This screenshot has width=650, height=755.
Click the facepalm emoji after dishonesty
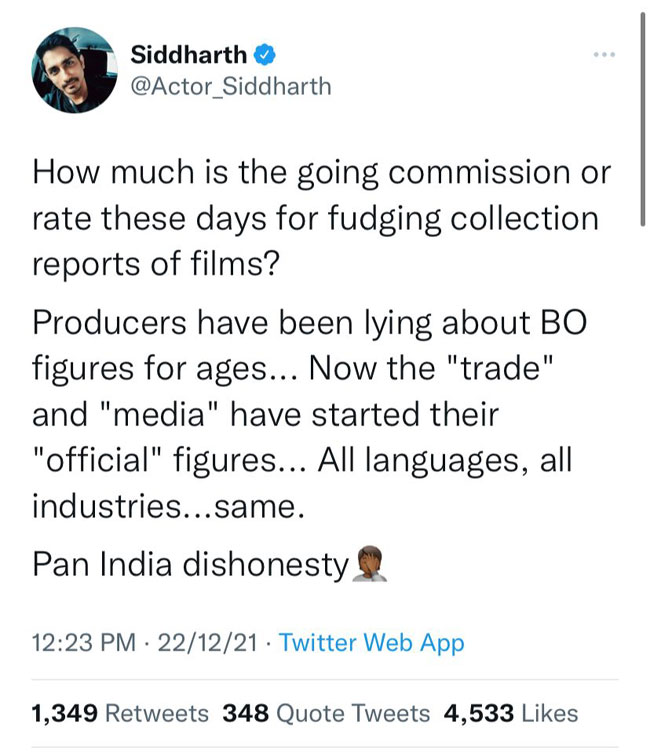tap(369, 565)
